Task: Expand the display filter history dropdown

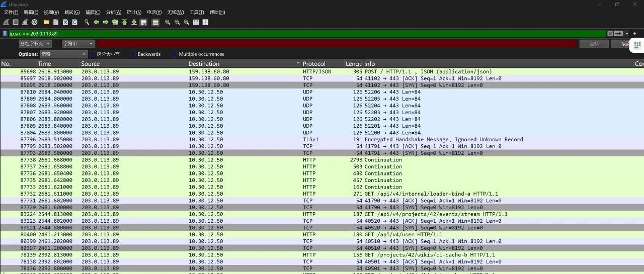Action: click(627, 33)
